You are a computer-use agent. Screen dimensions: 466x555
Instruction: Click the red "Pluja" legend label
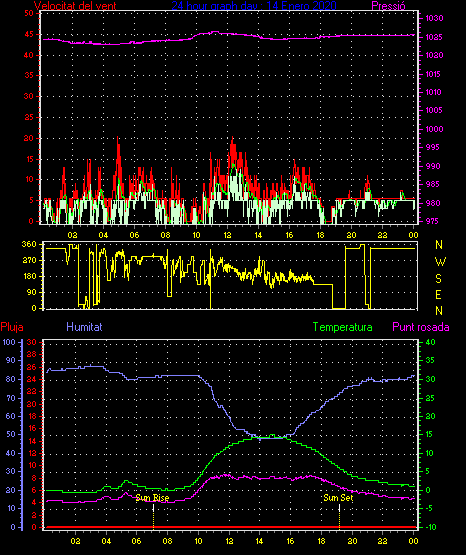click(x=12, y=327)
